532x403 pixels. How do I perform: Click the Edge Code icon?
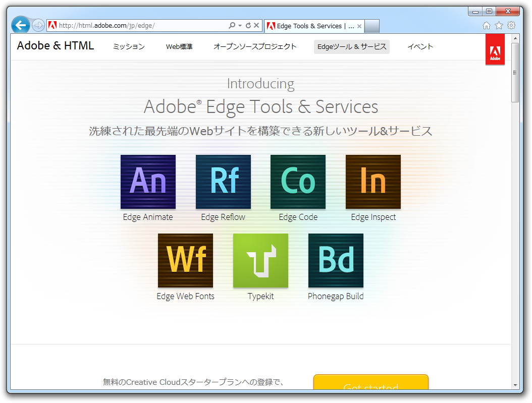click(297, 182)
